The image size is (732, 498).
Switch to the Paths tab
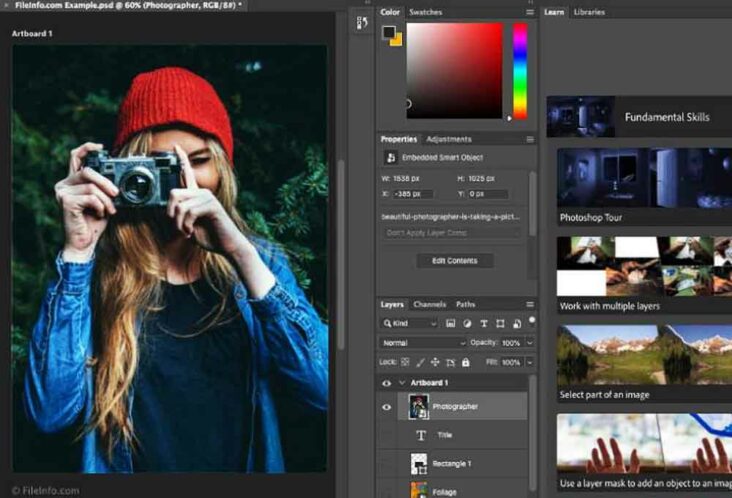click(465, 304)
